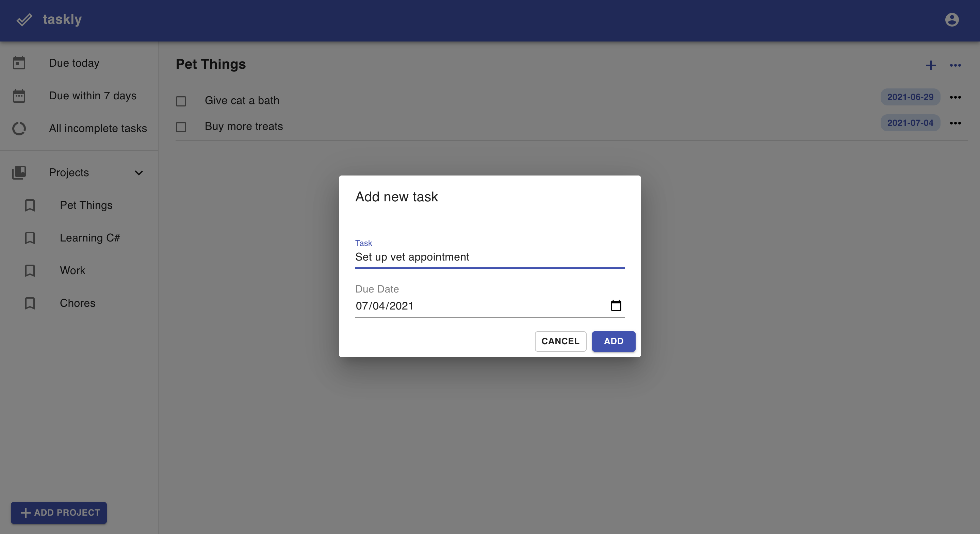Open the date picker calendar for Due Date
The image size is (980, 534).
[x=616, y=305]
